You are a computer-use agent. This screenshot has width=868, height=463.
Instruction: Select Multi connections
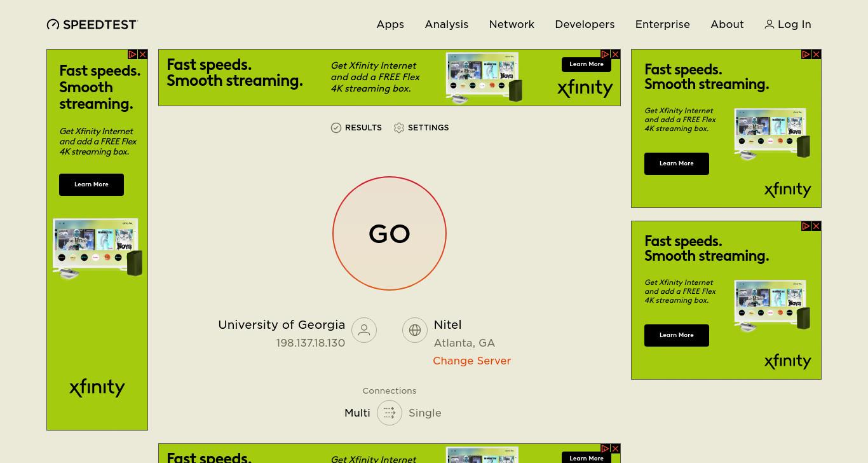click(x=357, y=413)
